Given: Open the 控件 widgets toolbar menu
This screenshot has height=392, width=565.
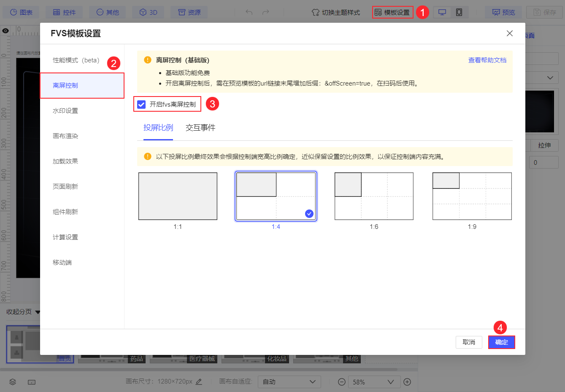Looking at the screenshot, I should click(64, 12).
